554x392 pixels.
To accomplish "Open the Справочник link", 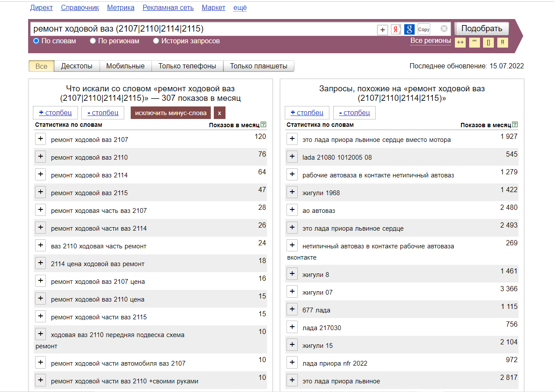I will click(x=80, y=8).
